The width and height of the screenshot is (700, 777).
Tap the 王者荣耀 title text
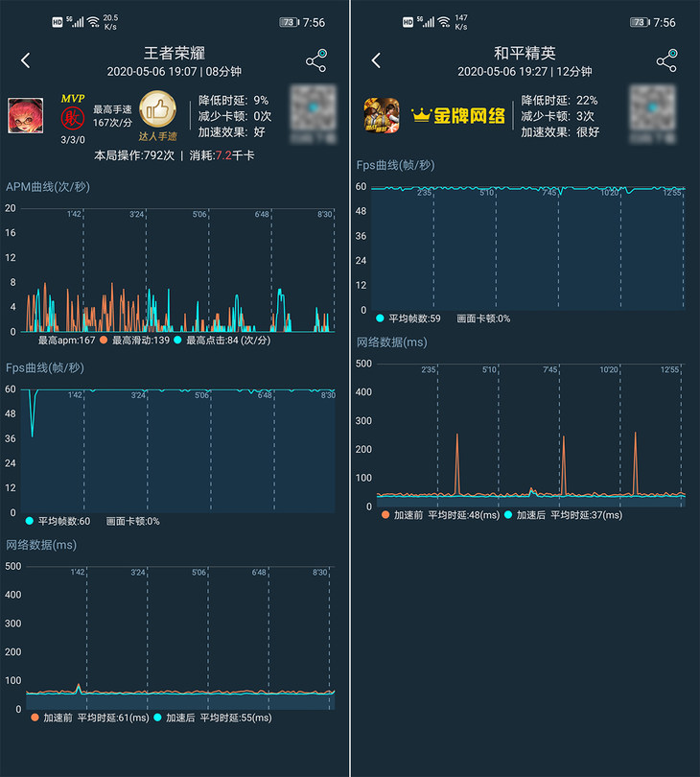[175, 53]
